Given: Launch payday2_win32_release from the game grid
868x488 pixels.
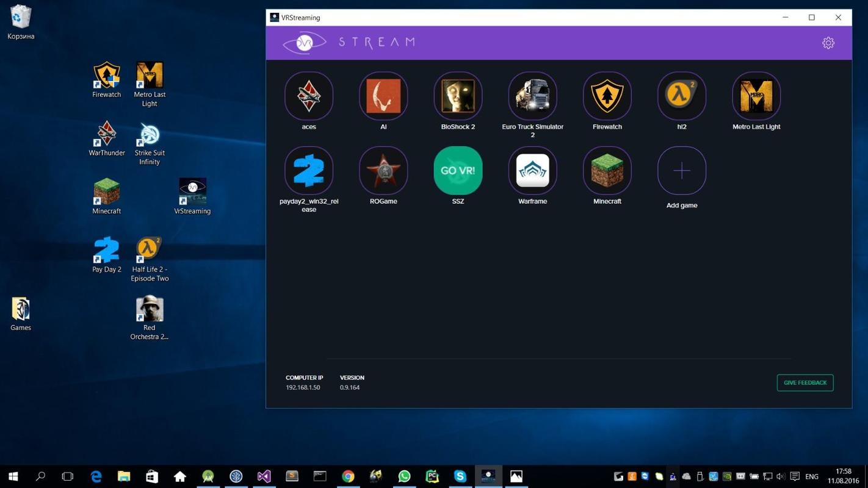Looking at the screenshot, I should (x=309, y=170).
